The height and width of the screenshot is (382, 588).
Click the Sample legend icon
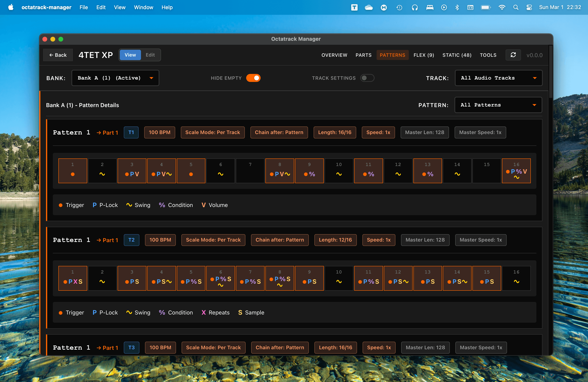click(x=240, y=312)
